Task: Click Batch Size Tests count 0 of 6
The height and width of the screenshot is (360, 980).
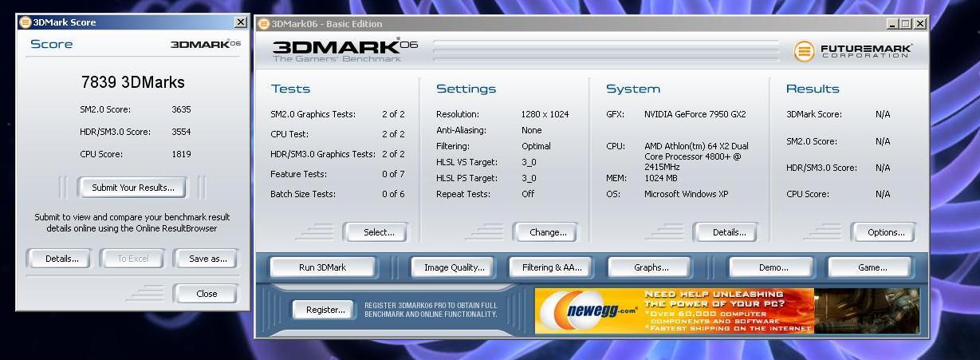Action: tap(393, 194)
